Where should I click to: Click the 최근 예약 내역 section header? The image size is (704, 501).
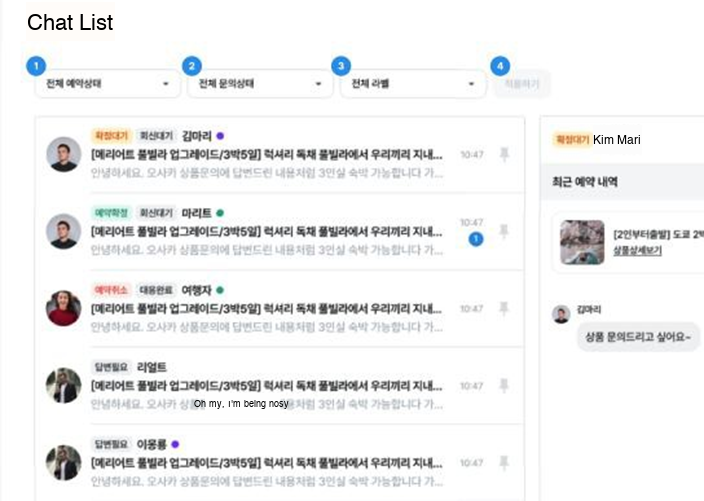pos(585,182)
